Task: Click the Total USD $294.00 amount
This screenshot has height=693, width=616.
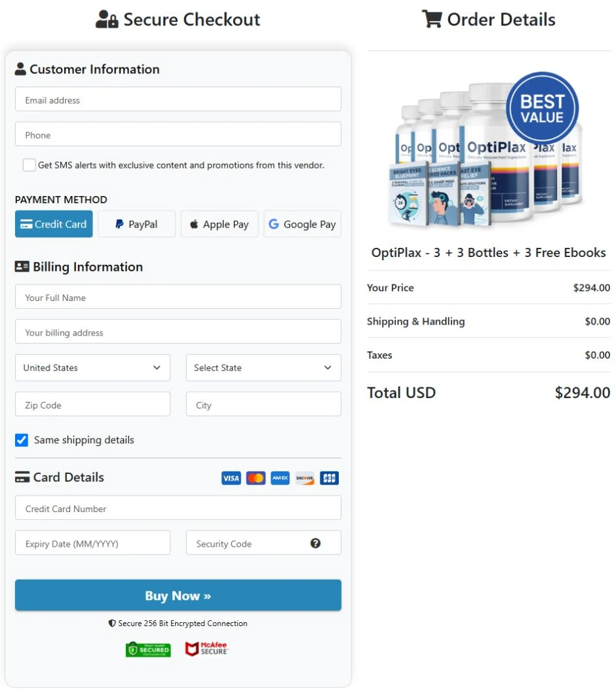Action: pyautogui.click(x=583, y=393)
